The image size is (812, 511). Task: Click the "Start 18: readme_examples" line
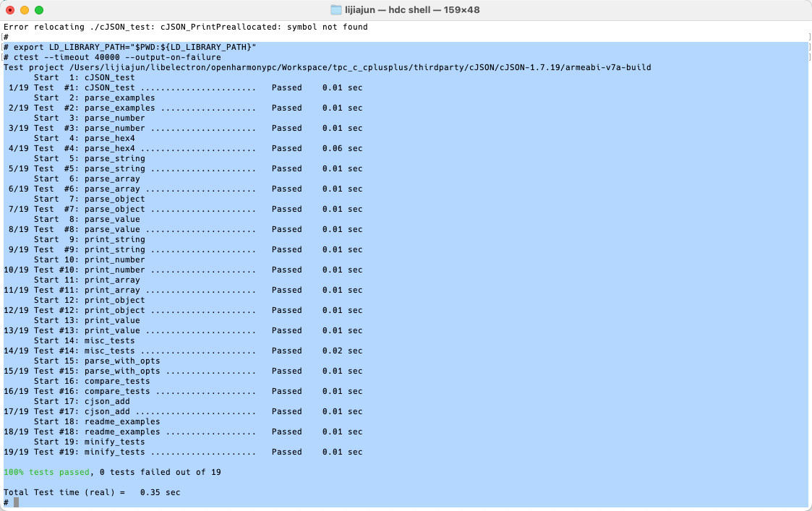click(97, 421)
